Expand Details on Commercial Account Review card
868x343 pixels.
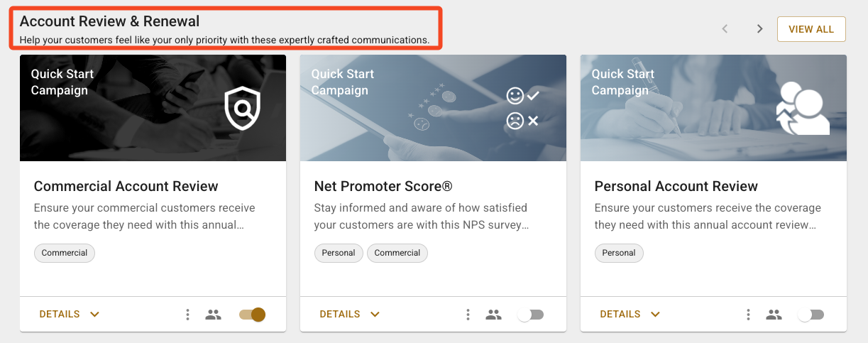[x=69, y=315]
